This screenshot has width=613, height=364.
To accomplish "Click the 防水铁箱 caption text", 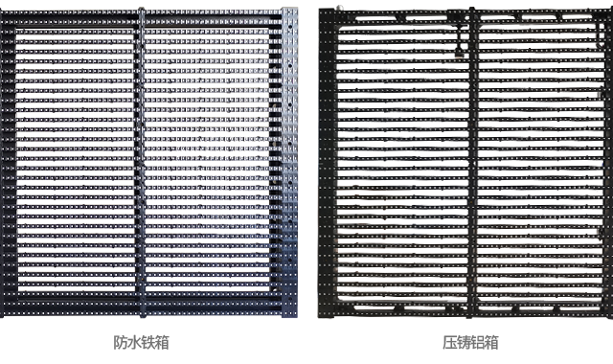I will pos(141,343).
